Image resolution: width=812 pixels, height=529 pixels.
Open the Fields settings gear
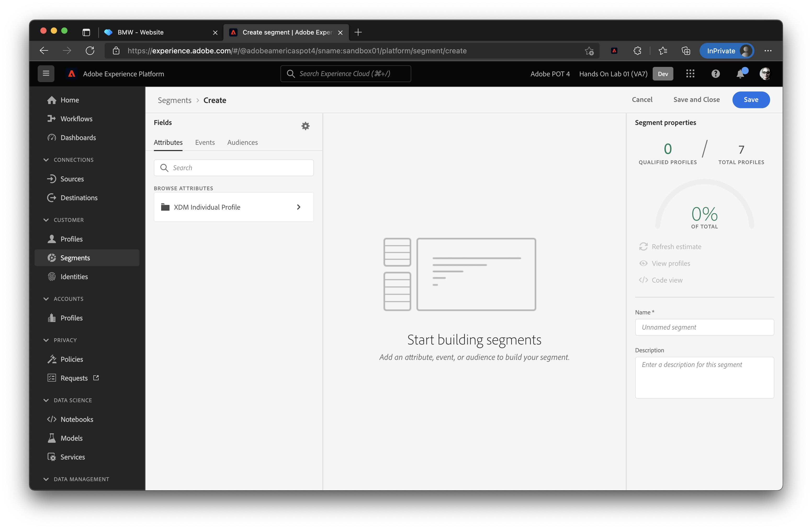pyautogui.click(x=305, y=126)
